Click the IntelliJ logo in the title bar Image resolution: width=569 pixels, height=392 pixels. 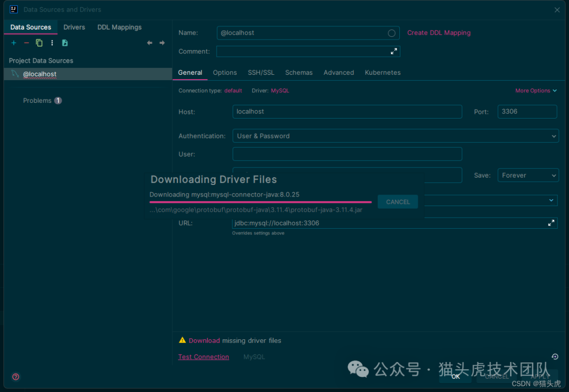14,9
